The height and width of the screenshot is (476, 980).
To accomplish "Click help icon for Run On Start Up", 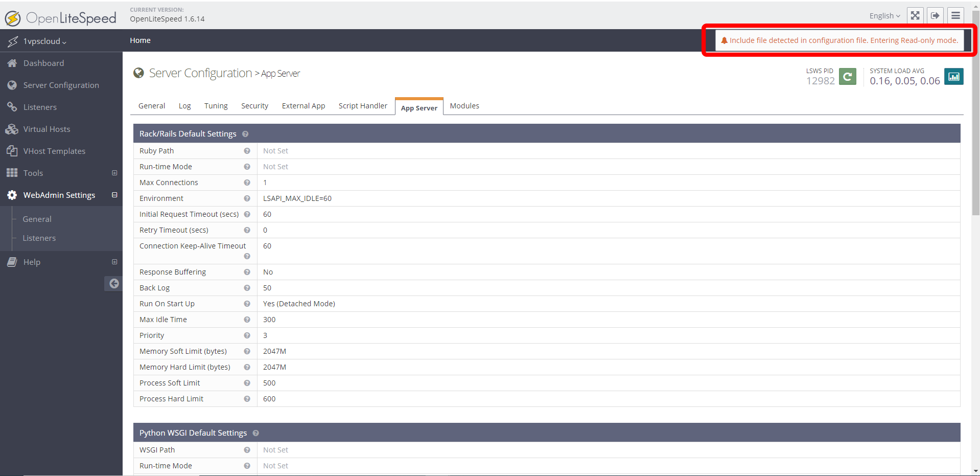I will click(247, 304).
